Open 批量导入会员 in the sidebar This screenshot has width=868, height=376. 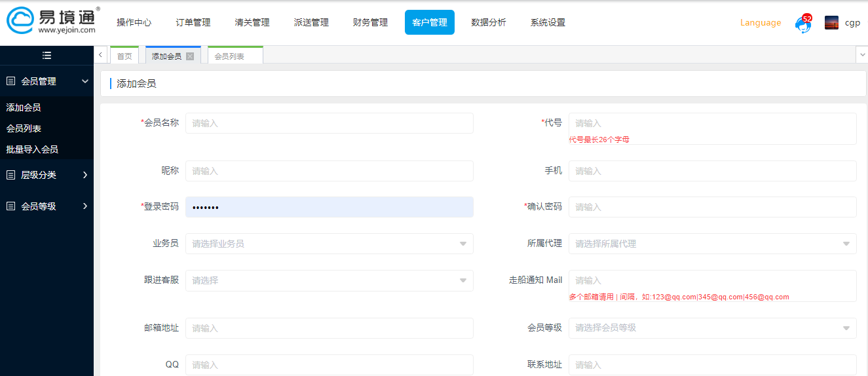[x=32, y=149]
